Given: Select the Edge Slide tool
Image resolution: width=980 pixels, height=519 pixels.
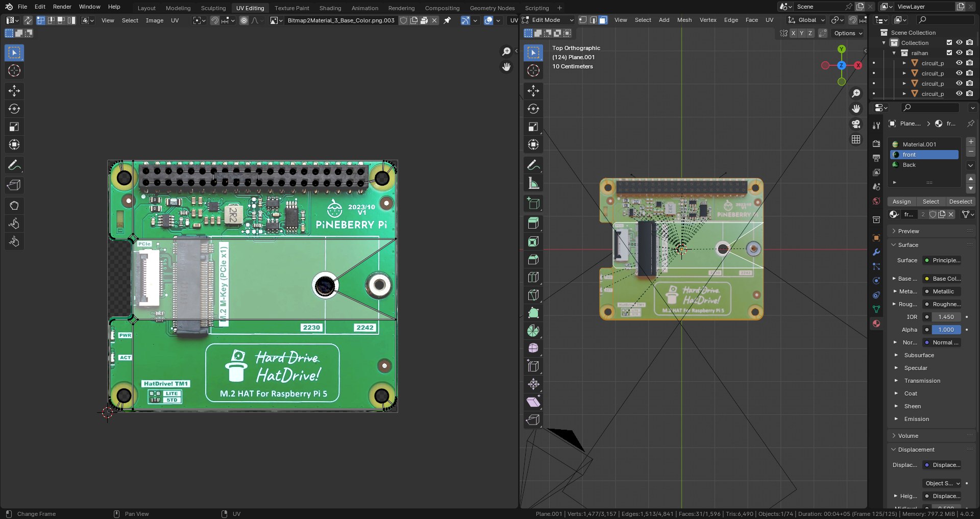Looking at the screenshot, I should pyautogui.click(x=533, y=366).
